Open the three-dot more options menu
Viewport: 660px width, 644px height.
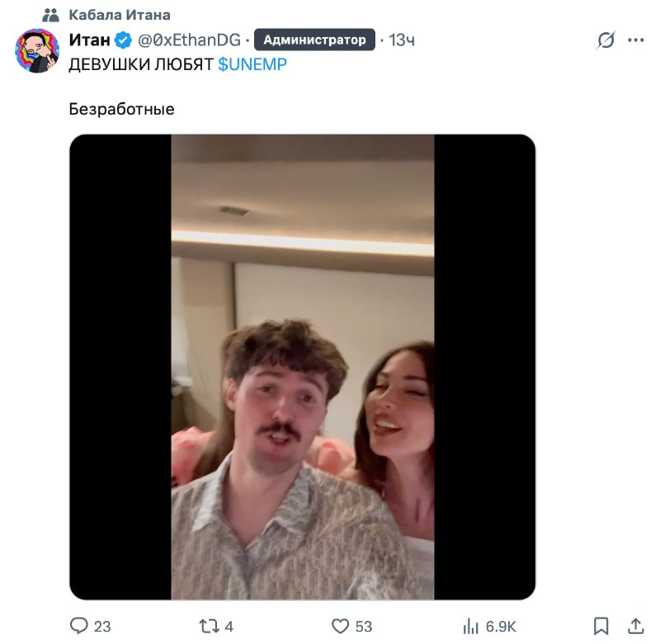[635, 40]
